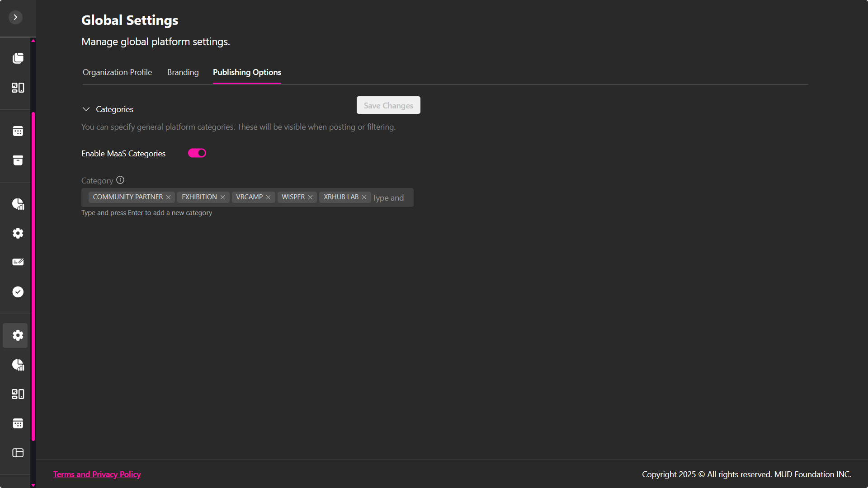Expand the sidebar with the chevron button
868x488 pixels.
point(15,17)
